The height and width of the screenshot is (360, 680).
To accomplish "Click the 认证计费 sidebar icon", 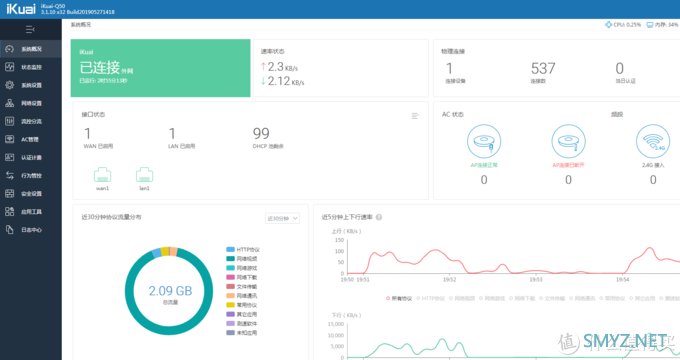I will pos(10,157).
